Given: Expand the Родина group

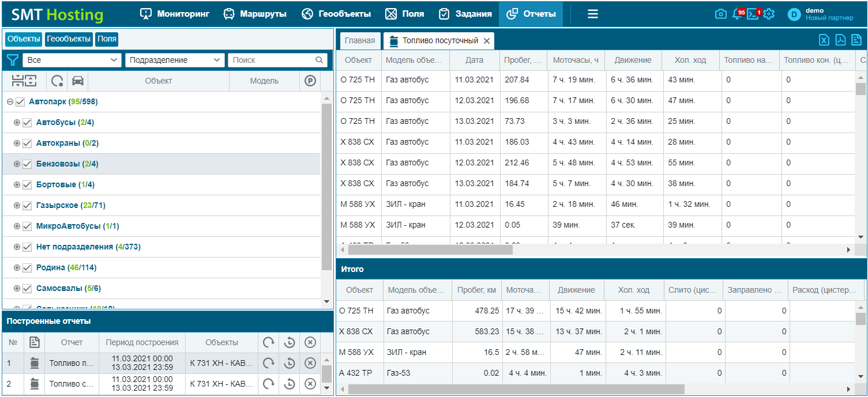Looking at the screenshot, I should (x=17, y=268).
